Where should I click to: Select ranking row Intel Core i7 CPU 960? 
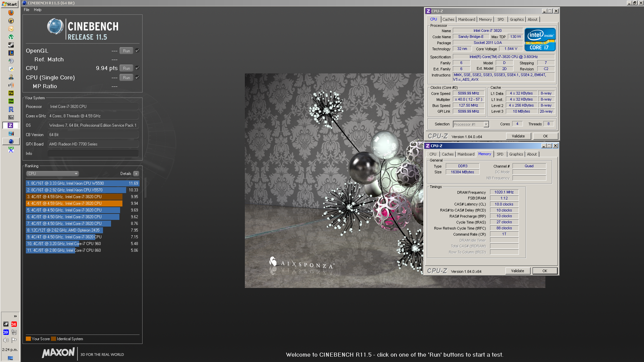click(x=83, y=244)
